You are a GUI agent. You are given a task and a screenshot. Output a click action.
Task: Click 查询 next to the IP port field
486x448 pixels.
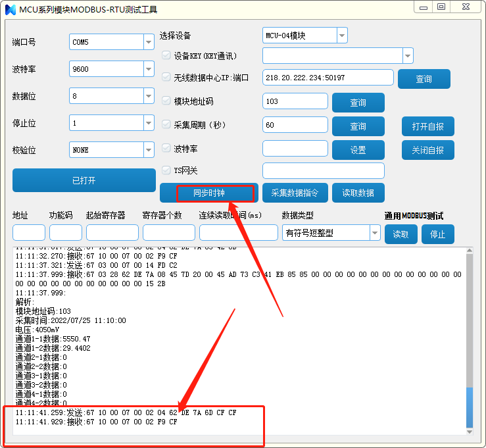coord(424,79)
